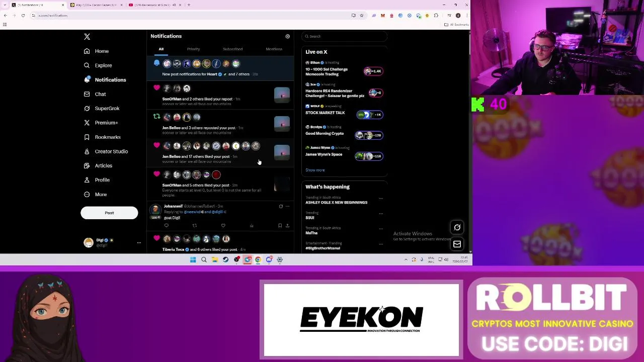Open JohannesT profile avatar
The image size is (644, 362).
click(155, 210)
